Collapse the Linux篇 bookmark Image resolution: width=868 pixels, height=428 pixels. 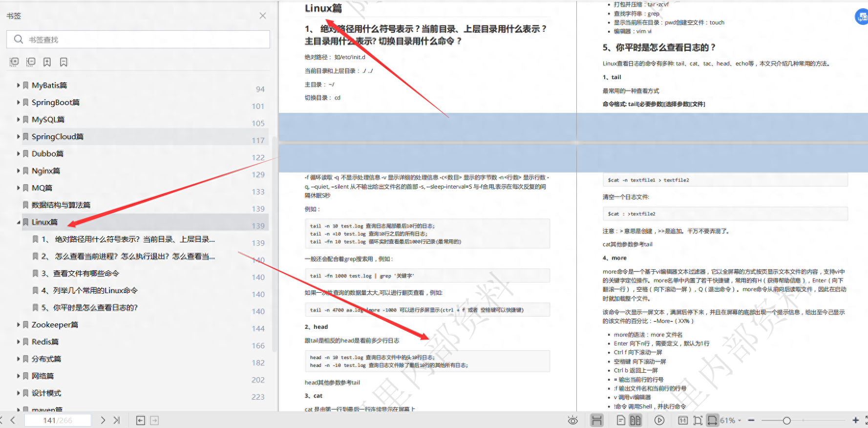(19, 222)
